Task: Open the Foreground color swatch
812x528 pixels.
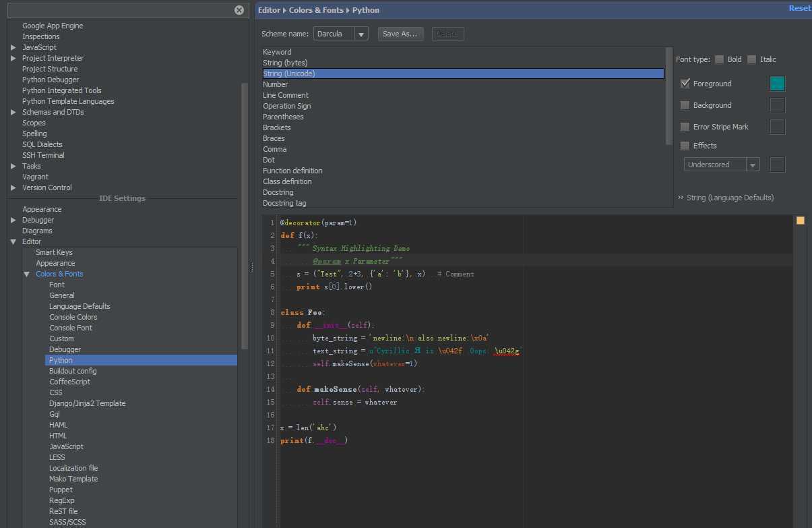Action: tap(778, 84)
